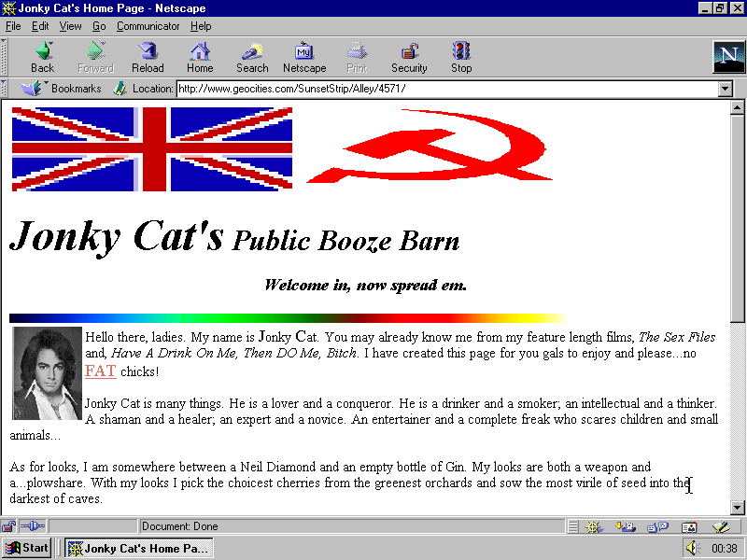Image resolution: width=747 pixels, height=560 pixels.
Task: Collapse the location toolbar using its handle
Action: click(4, 89)
